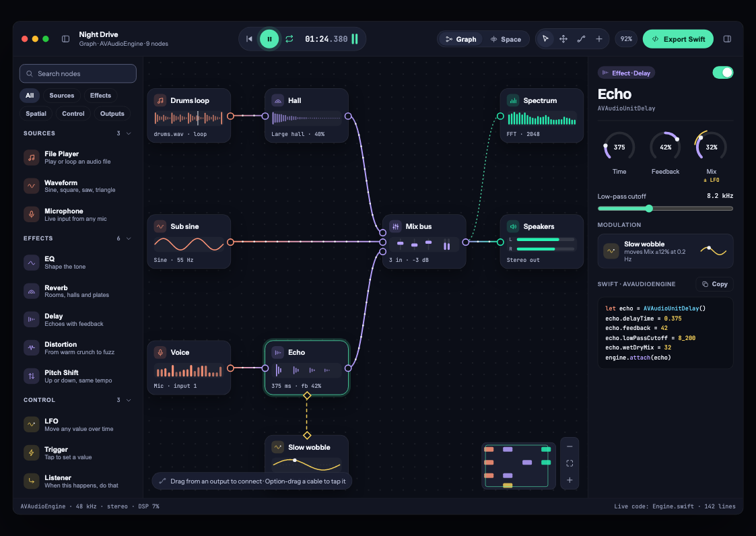
Task: Select the Spatial filter chip
Action: pos(36,114)
